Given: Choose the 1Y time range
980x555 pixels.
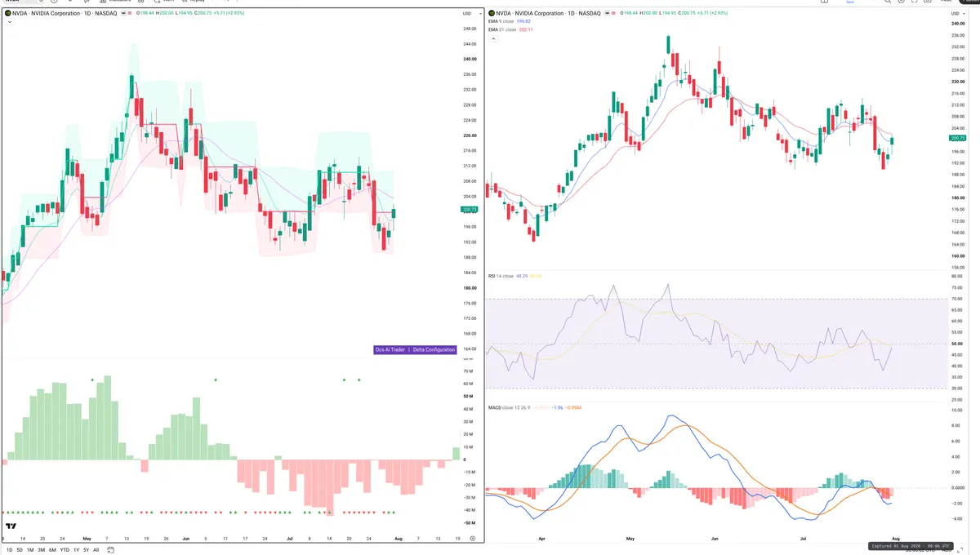Looking at the screenshot, I should 76,550.
